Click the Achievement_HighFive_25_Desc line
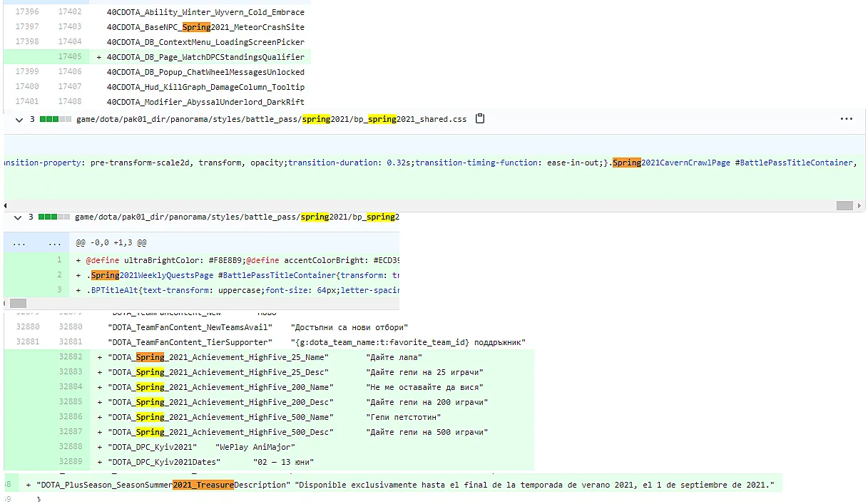Viewport: 868px width, 504px height. point(296,372)
